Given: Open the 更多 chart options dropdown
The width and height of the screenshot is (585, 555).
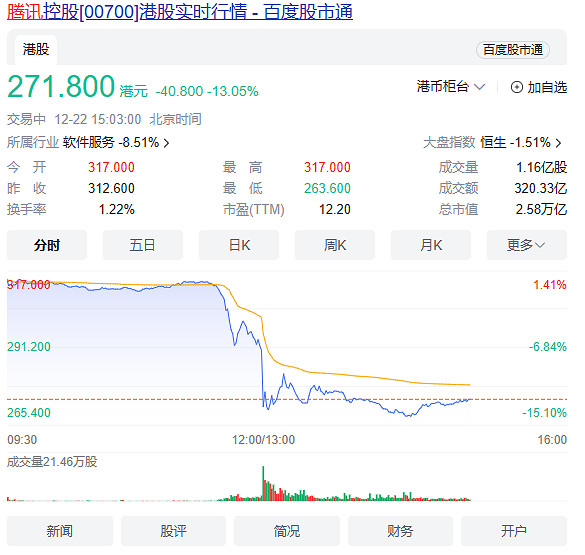Looking at the screenshot, I should [x=527, y=245].
